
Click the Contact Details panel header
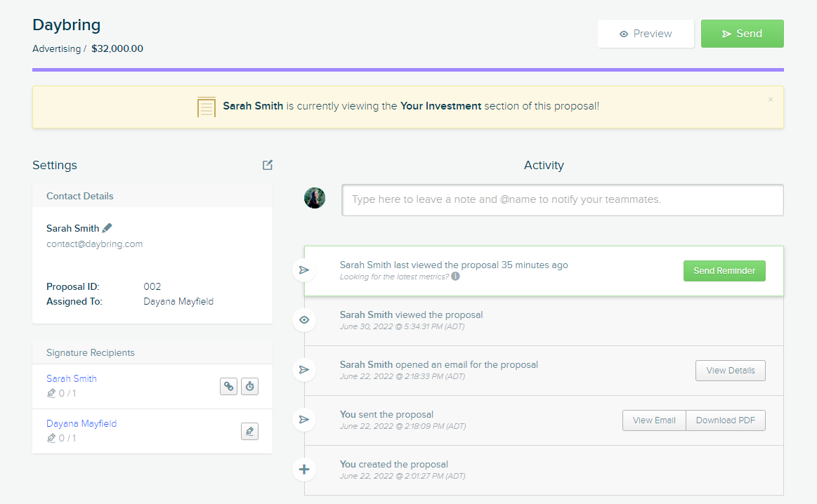pyautogui.click(x=152, y=196)
